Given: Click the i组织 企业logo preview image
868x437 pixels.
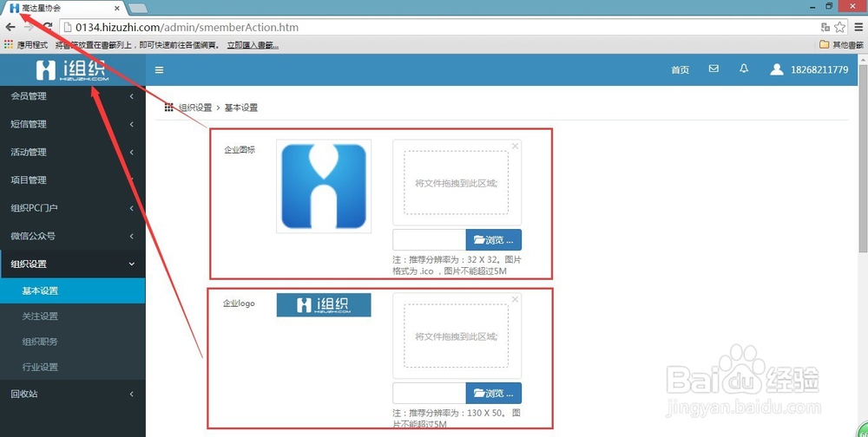Looking at the screenshot, I should [324, 305].
